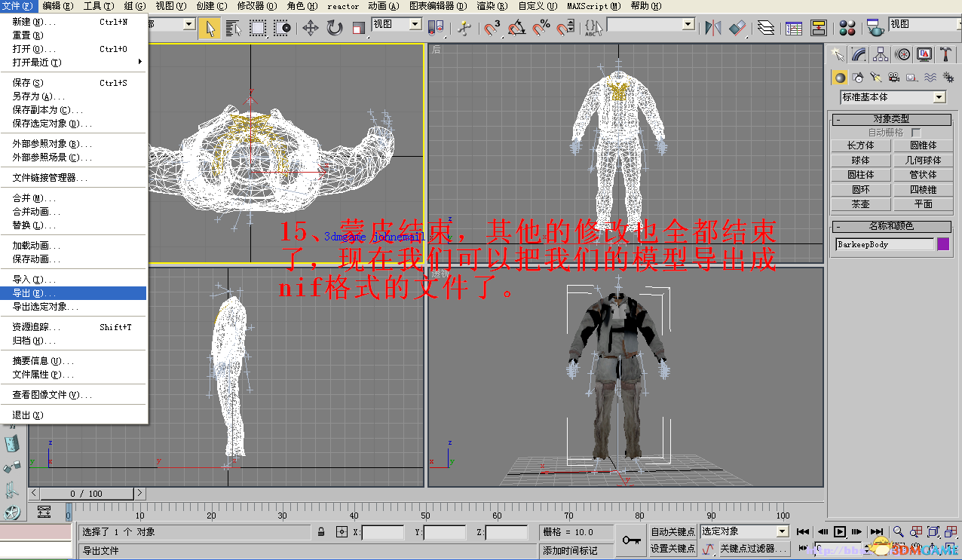
Task: Click the 球体 sphere primitive button
Action: coord(860,161)
